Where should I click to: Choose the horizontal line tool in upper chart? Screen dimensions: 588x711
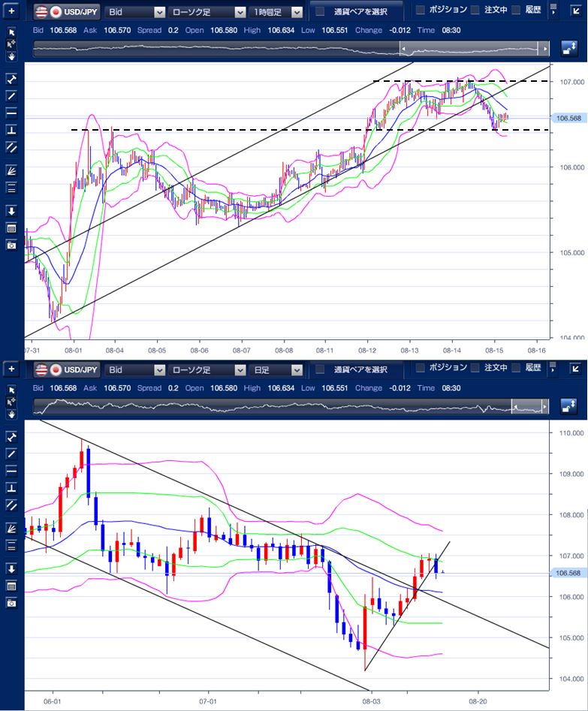tap(11, 113)
